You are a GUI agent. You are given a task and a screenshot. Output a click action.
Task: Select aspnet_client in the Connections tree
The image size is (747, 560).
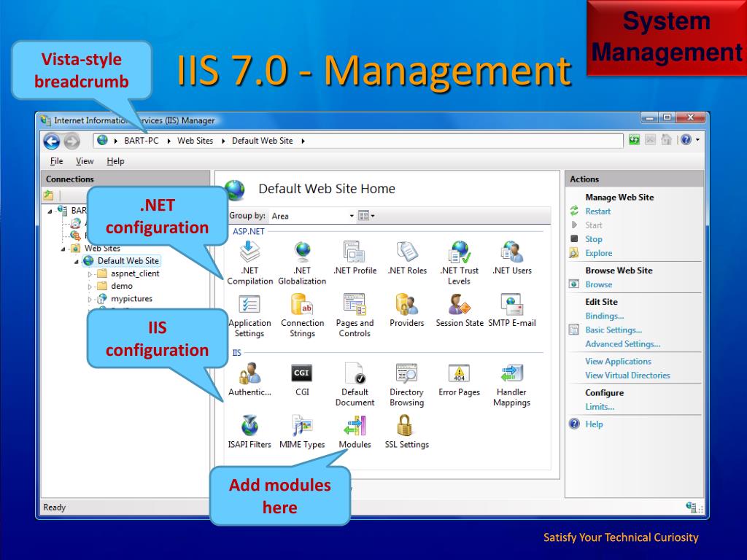(x=135, y=274)
